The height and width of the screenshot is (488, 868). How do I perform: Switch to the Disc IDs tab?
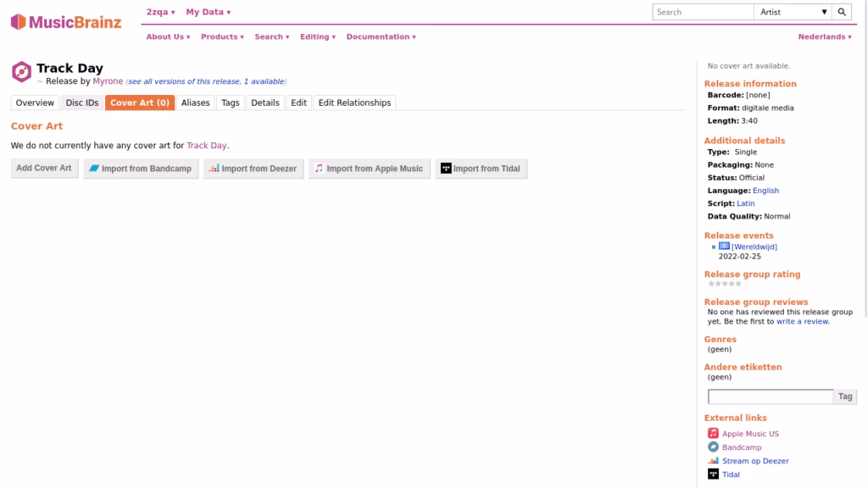click(82, 103)
